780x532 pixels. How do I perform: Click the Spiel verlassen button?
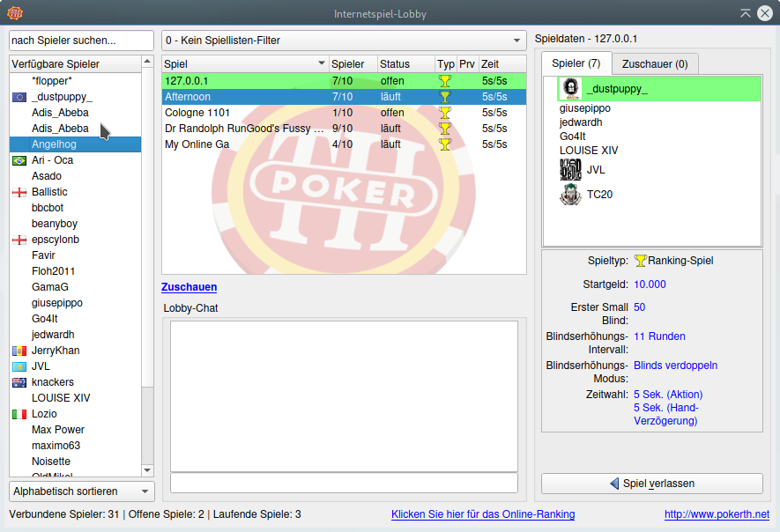(651, 484)
